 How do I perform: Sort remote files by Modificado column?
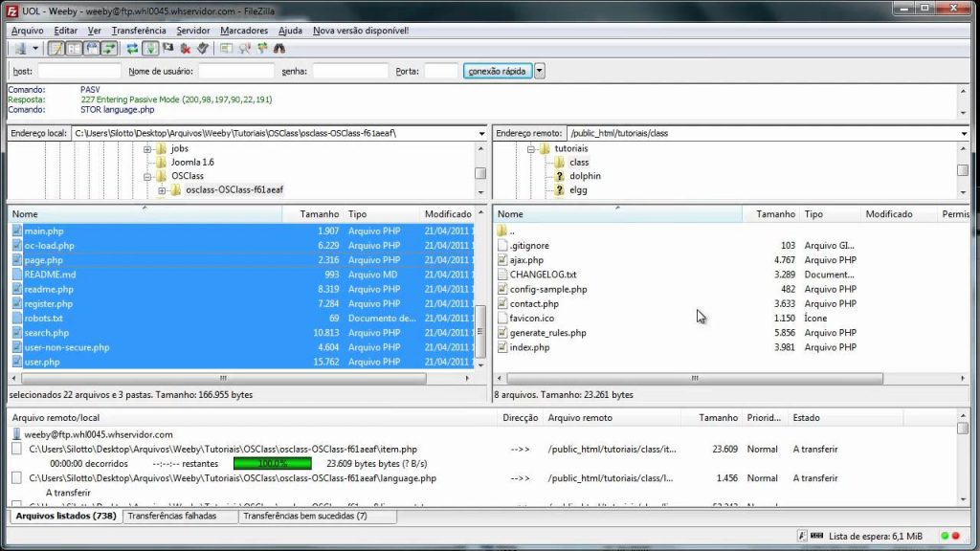(x=898, y=213)
